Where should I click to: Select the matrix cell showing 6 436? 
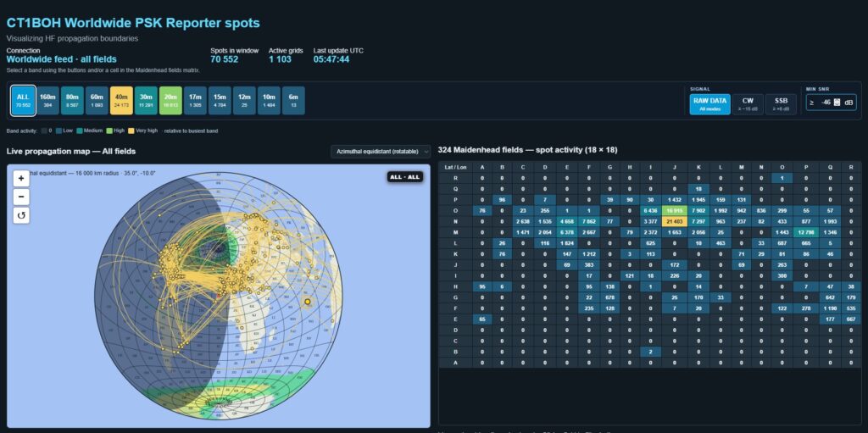coord(650,210)
